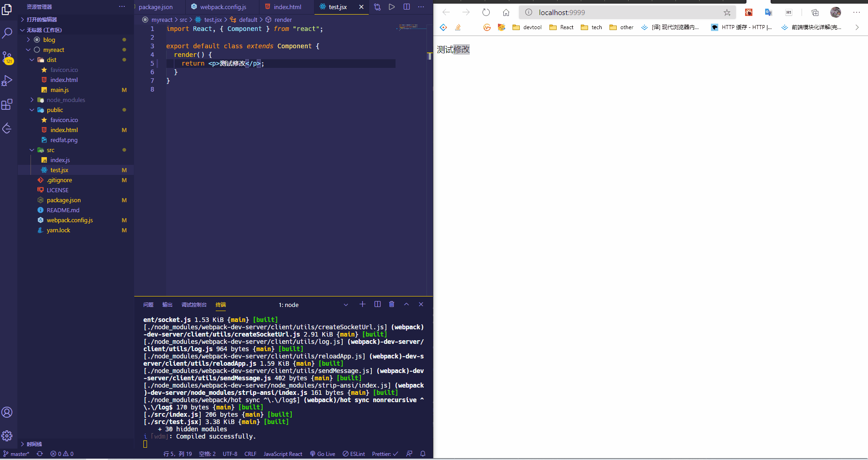Open the Search view in the activity bar
Image resolution: width=868 pixels, height=460 pixels.
(7, 33)
